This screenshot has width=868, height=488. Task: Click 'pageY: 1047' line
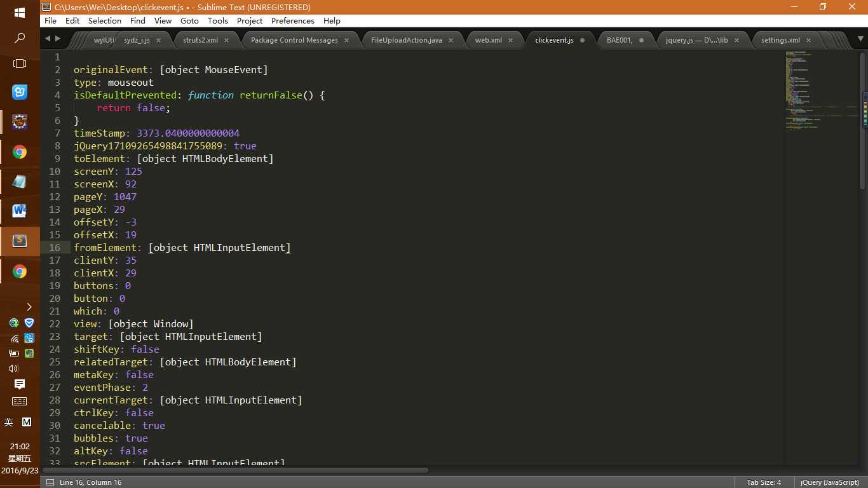click(x=105, y=197)
